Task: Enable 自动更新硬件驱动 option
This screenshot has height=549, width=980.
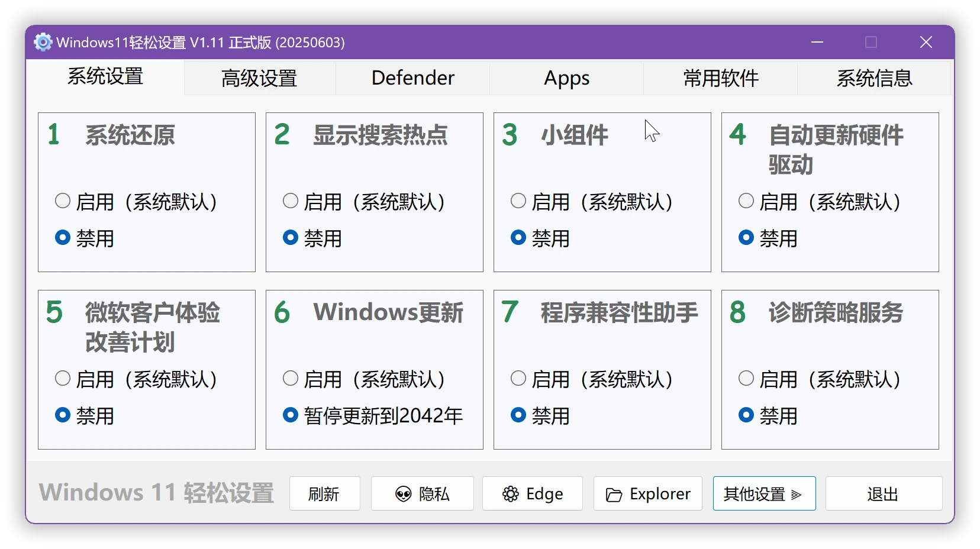Action: [x=746, y=201]
